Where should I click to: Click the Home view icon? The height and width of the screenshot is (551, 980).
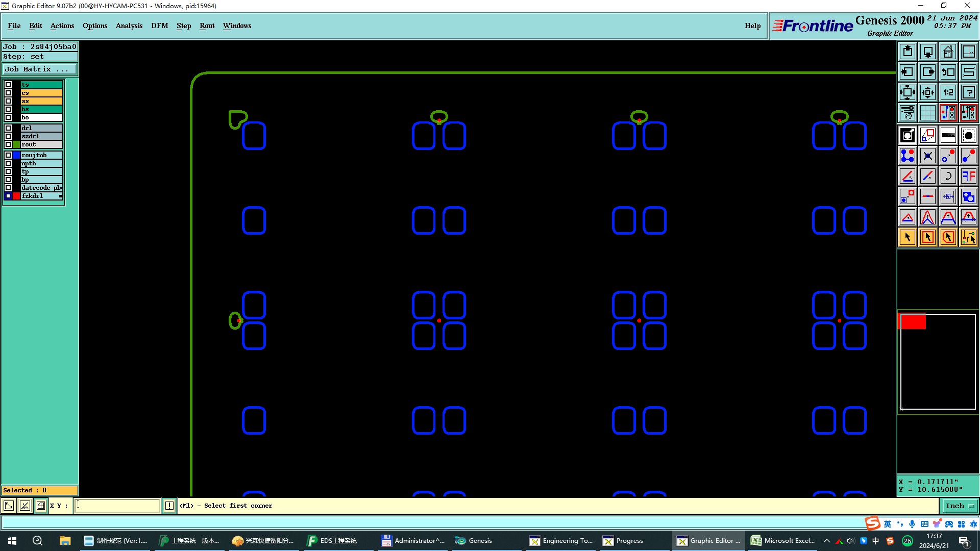(948, 52)
